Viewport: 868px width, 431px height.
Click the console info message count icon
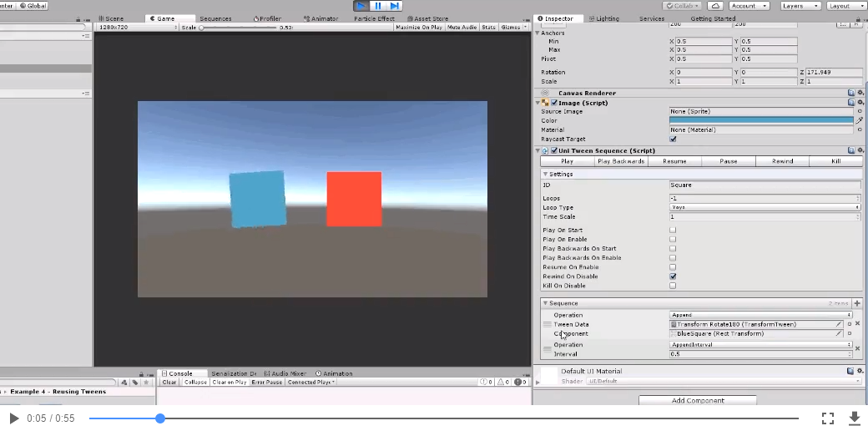point(486,383)
